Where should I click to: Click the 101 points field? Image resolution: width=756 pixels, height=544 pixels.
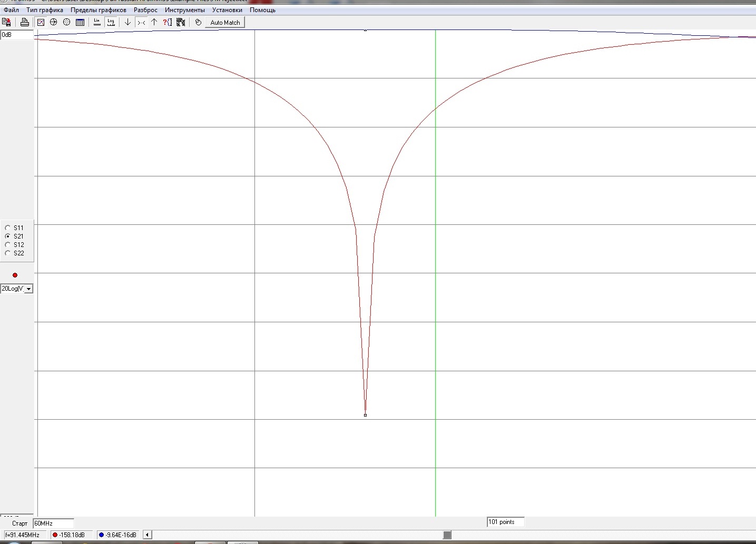505,522
